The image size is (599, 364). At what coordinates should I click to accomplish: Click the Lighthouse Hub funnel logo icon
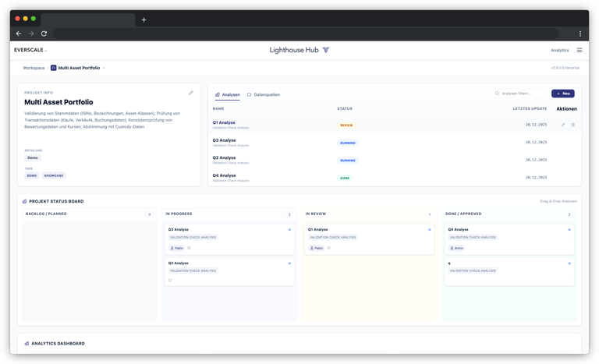coord(325,50)
